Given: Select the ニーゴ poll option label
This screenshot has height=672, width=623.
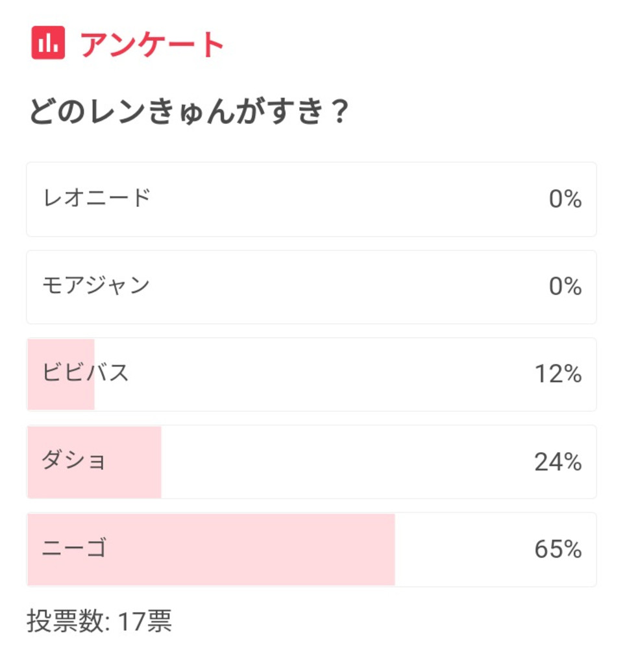Looking at the screenshot, I should point(73,549).
